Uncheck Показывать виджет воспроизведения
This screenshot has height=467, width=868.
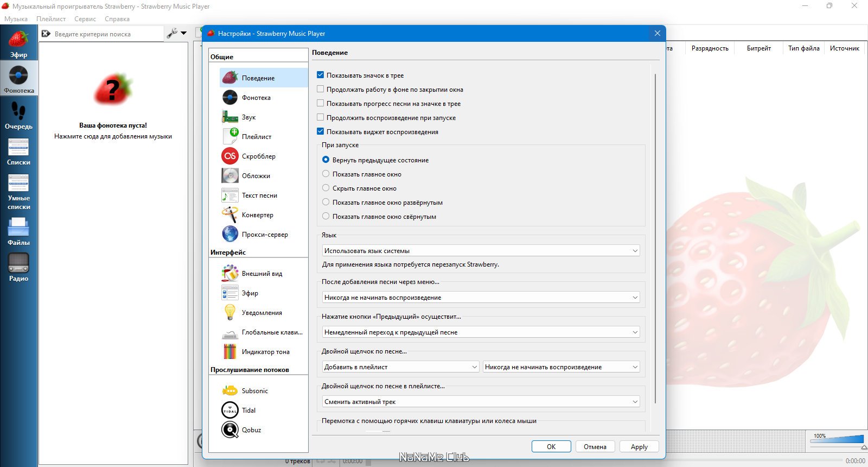[320, 131]
